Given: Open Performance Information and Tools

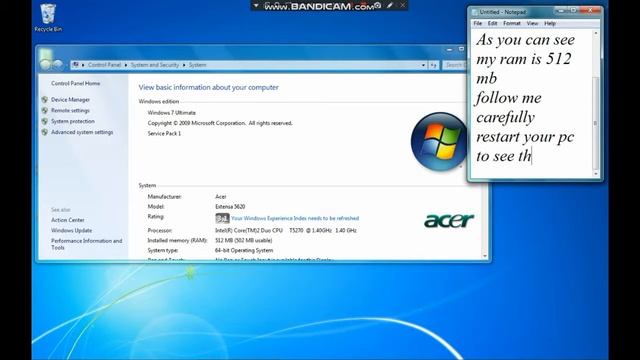Looking at the screenshot, I should pyautogui.click(x=87, y=244).
